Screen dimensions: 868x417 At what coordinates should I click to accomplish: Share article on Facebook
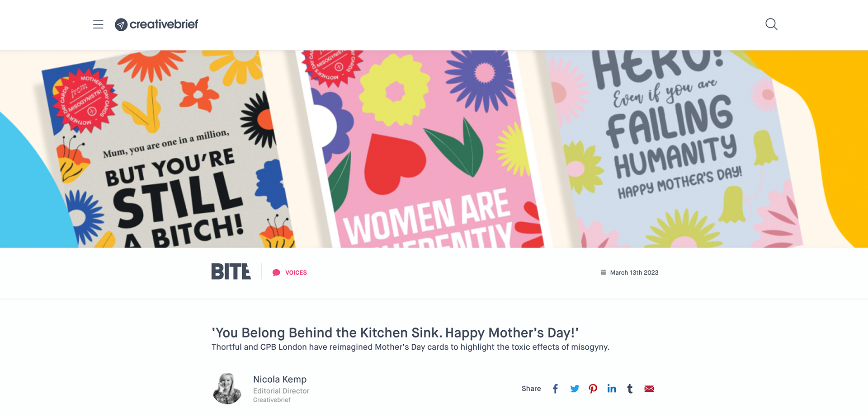coord(556,389)
